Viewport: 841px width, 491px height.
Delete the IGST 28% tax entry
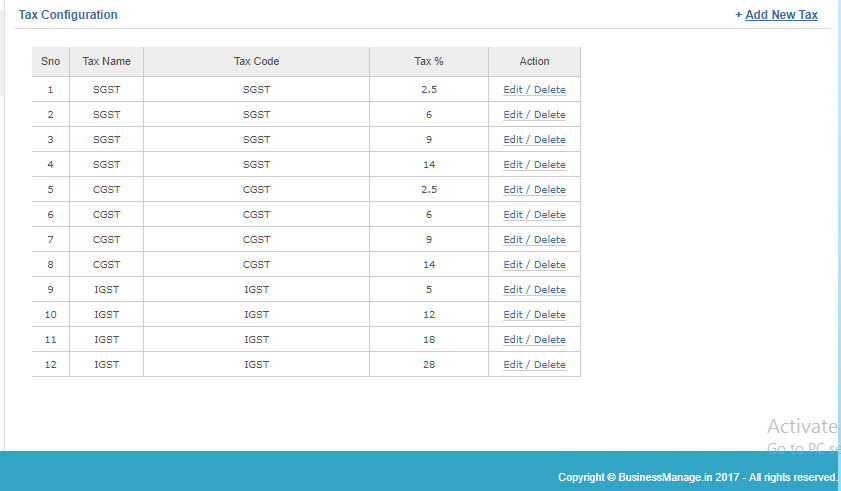tap(549, 365)
